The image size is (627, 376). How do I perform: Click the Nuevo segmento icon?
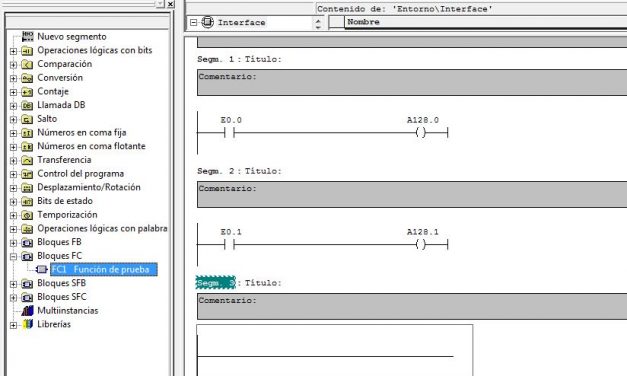coord(28,36)
